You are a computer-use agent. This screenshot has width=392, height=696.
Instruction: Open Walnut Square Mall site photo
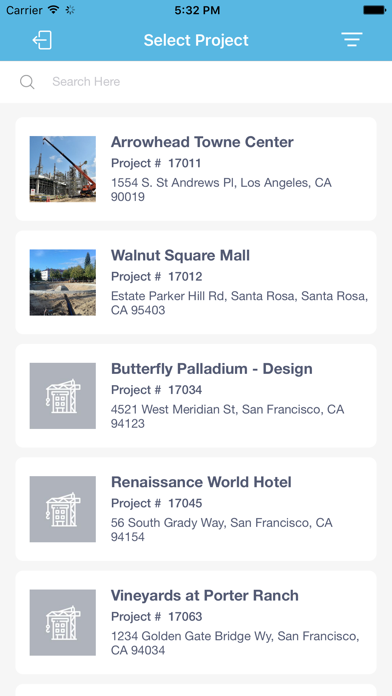pos(63,282)
